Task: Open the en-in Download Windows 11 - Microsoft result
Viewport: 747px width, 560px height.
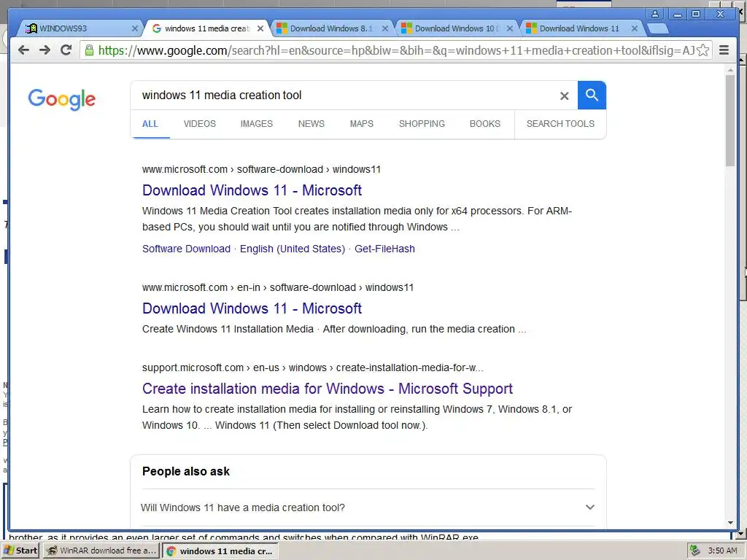Action: tap(252, 308)
